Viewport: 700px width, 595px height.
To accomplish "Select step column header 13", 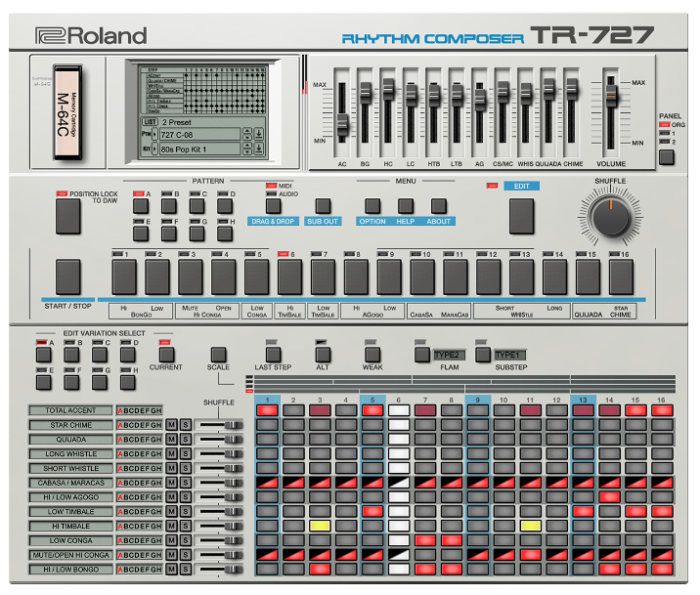I will coord(583,400).
